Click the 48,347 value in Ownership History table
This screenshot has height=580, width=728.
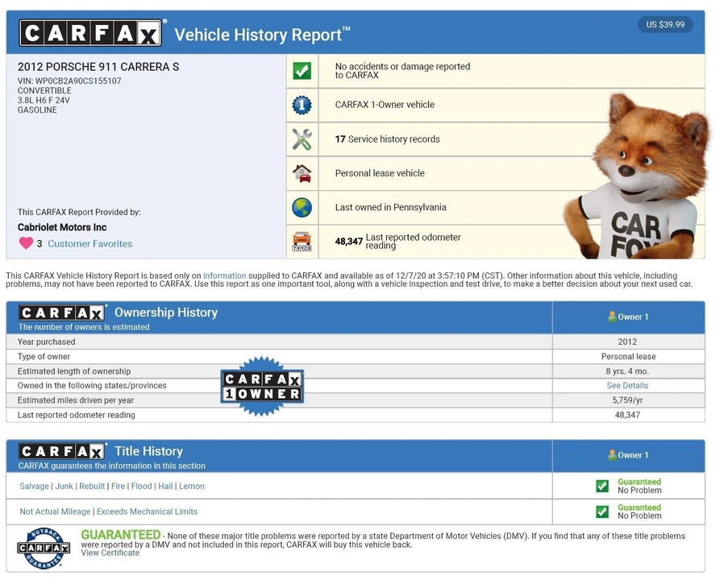point(627,415)
